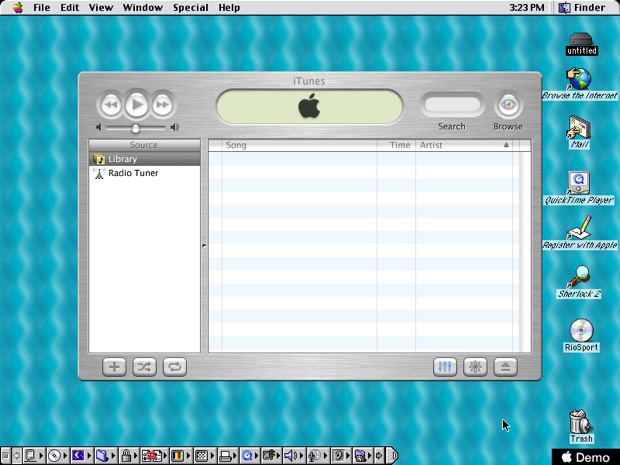
Task: Open the Location Manager strip module
Action: tap(155, 456)
